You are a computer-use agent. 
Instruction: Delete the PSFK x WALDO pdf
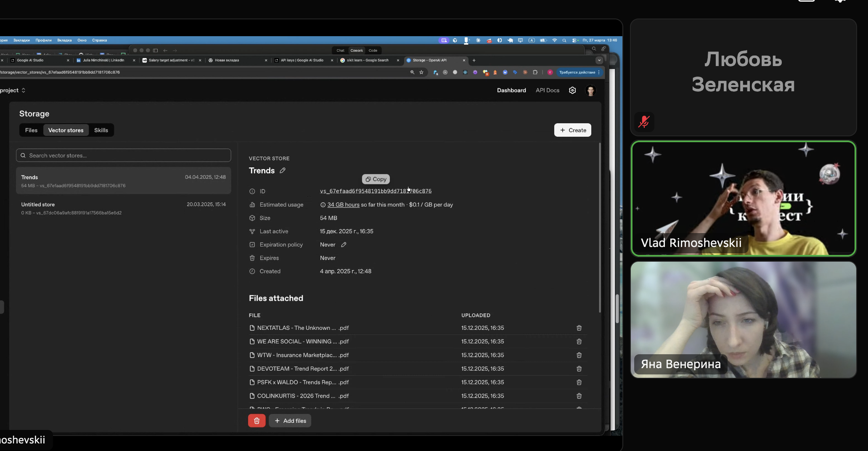[x=579, y=382]
